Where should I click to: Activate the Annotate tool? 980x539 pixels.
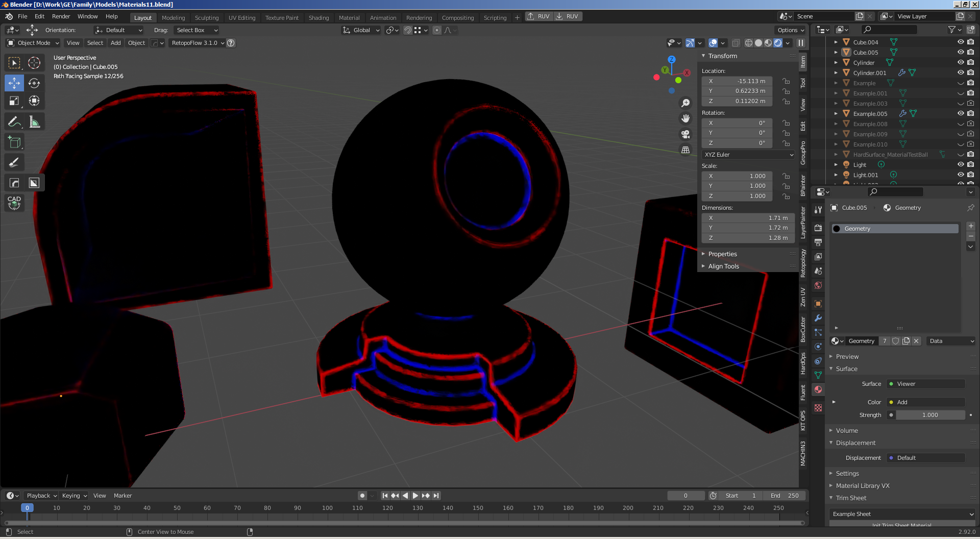tap(14, 122)
